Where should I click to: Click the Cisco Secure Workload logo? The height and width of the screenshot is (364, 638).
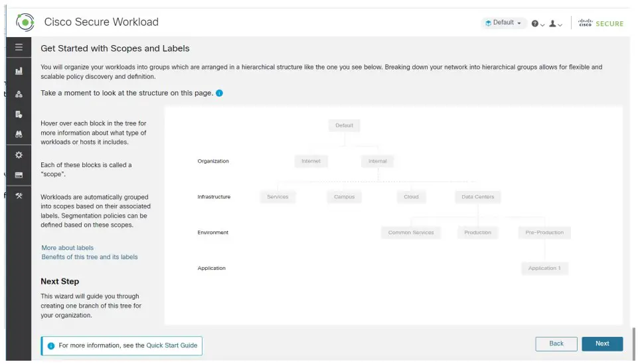[x=25, y=22]
